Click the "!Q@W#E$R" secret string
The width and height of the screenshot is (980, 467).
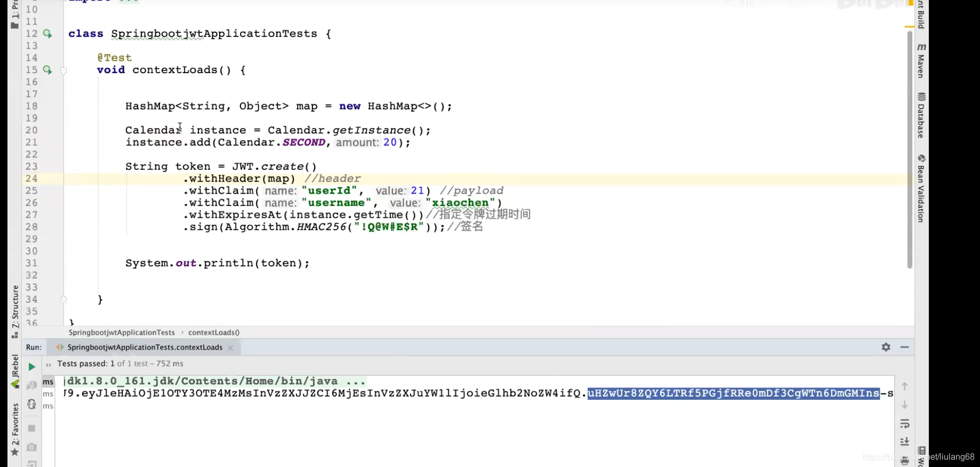pos(389,227)
